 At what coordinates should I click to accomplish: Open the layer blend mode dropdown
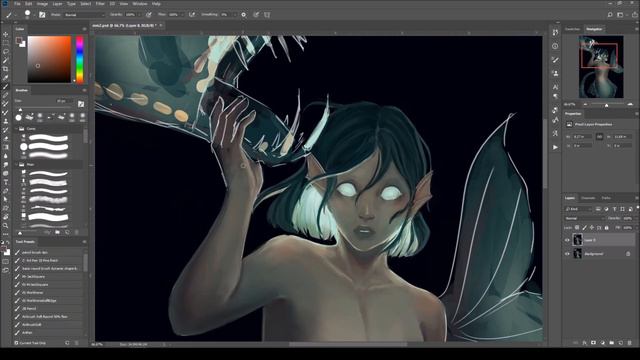[584, 218]
